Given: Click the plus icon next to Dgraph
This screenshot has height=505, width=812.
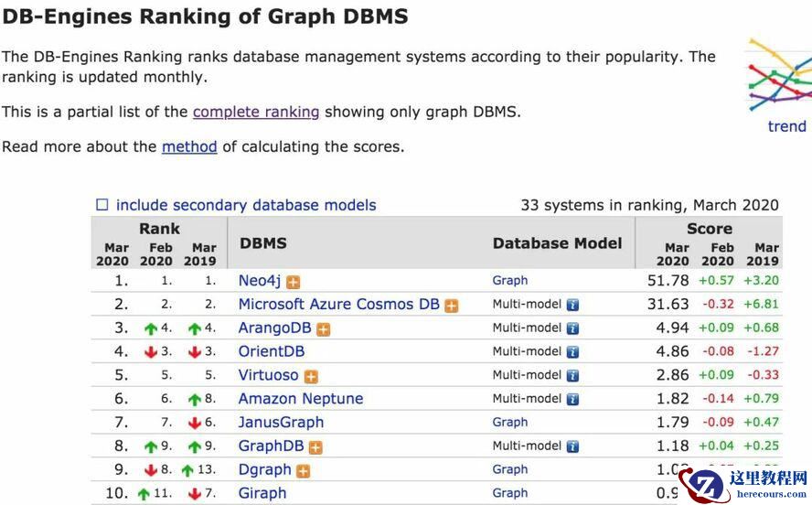Looking at the screenshot, I should click(x=304, y=471).
